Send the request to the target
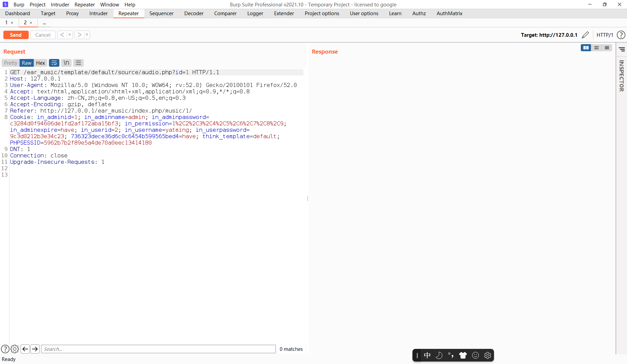This screenshot has height=364, width=627. 16,35
